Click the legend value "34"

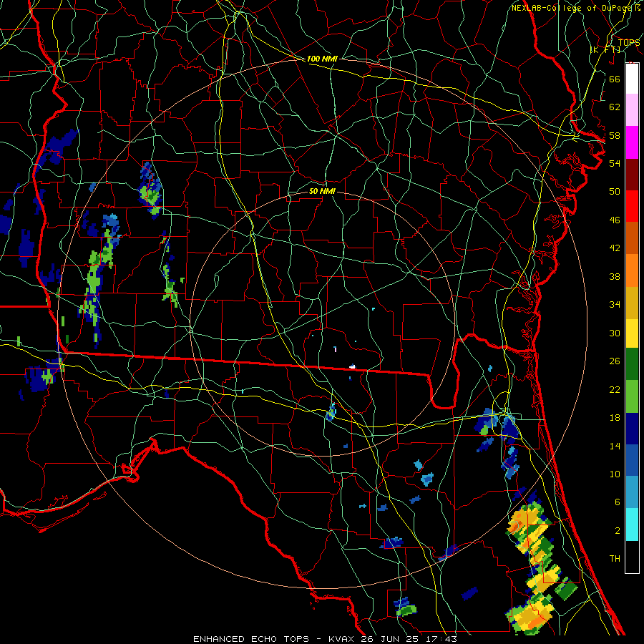click(x=615, y=305)
